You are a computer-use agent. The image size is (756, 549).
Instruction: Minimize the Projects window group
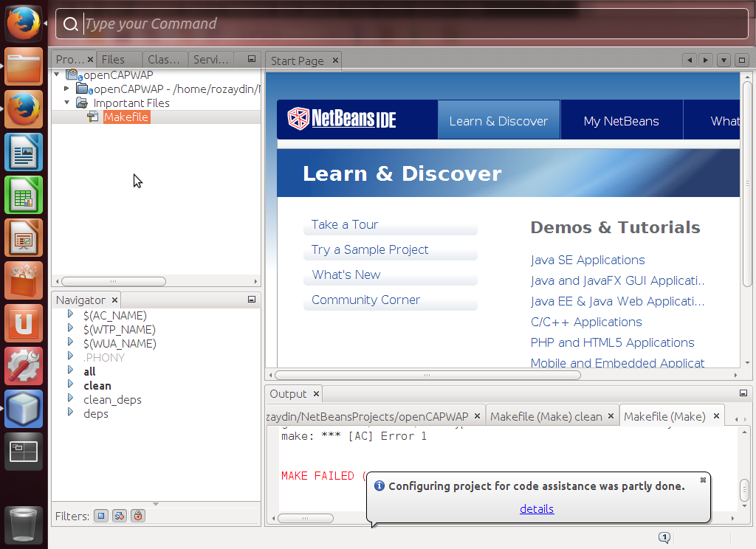point(251,59)
